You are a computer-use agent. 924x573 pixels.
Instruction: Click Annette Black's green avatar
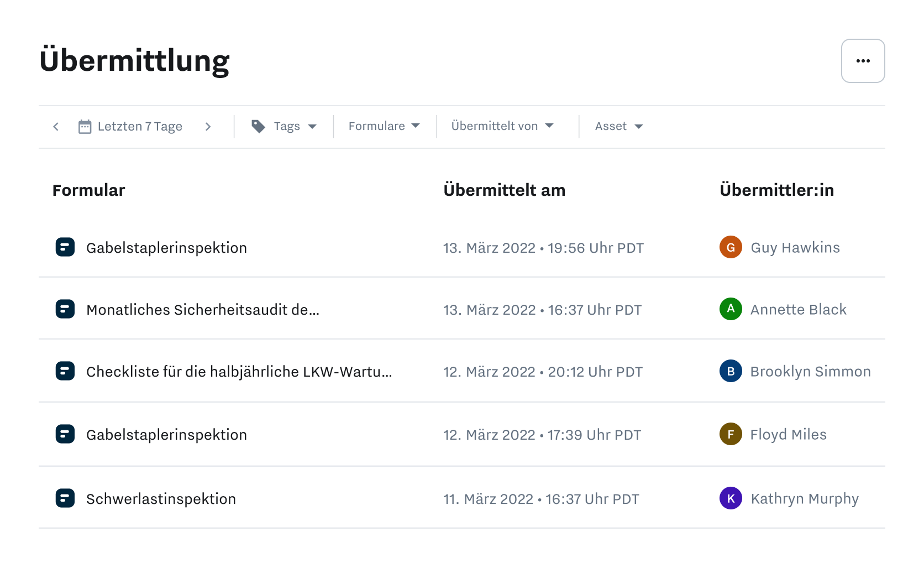(x=731, y=309)
